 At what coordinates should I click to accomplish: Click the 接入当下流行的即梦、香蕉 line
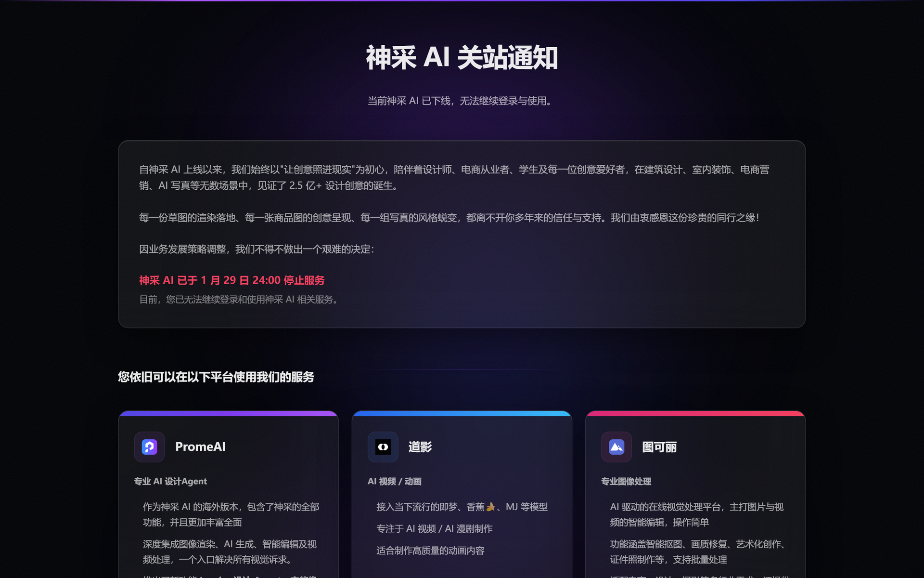coord(462,507)
